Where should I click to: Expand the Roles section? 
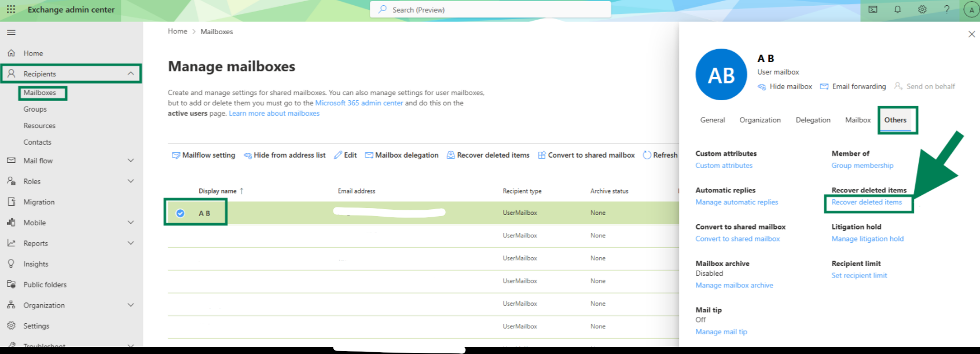point(131,181)
